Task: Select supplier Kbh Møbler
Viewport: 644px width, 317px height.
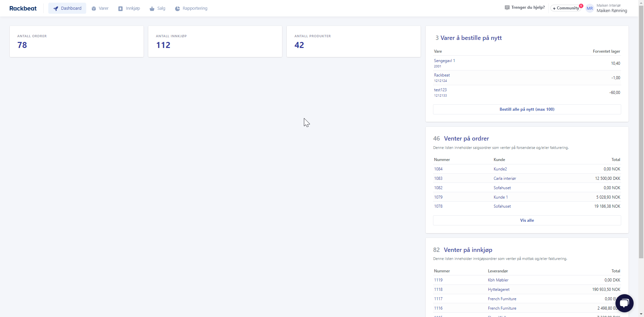Action: (498, 280)
